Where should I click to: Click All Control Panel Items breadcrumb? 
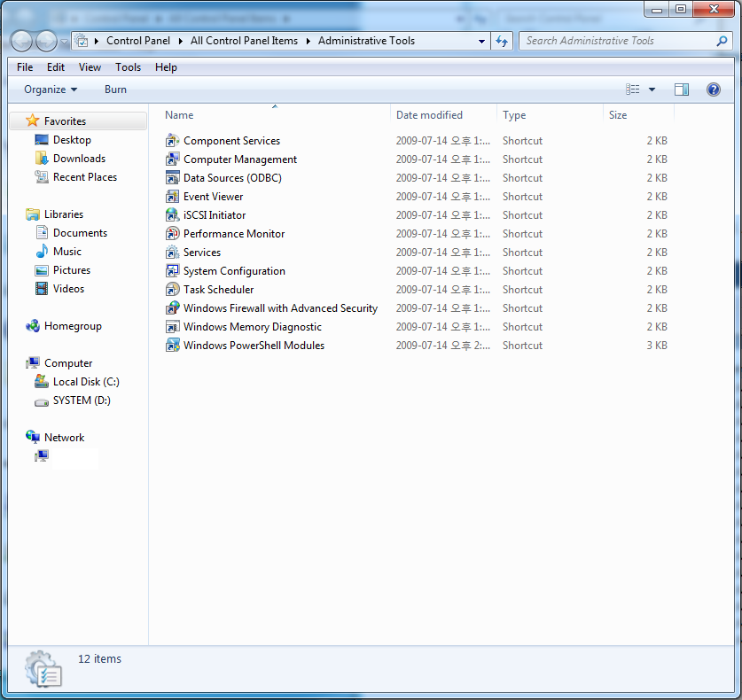(244, 41)
